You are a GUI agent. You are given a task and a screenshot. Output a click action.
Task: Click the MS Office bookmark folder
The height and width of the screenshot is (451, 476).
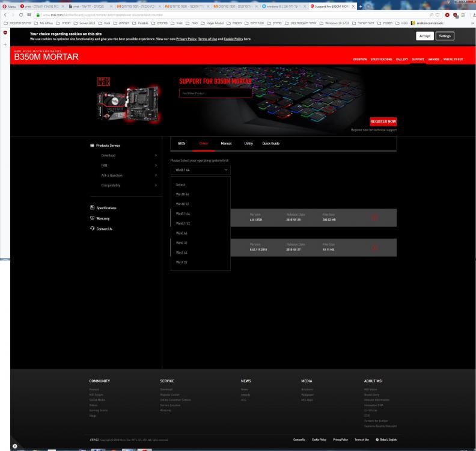click(x=43, y=23)
